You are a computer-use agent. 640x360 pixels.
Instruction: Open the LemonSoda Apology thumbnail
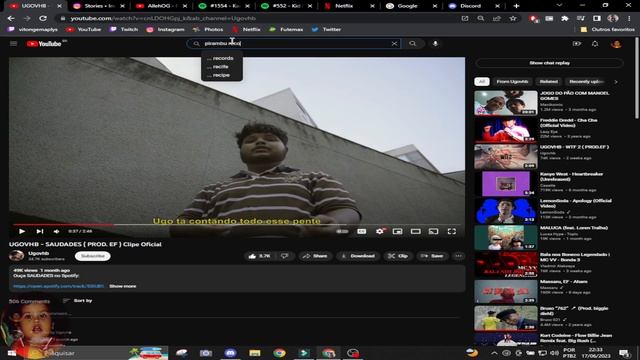point(506,211)
